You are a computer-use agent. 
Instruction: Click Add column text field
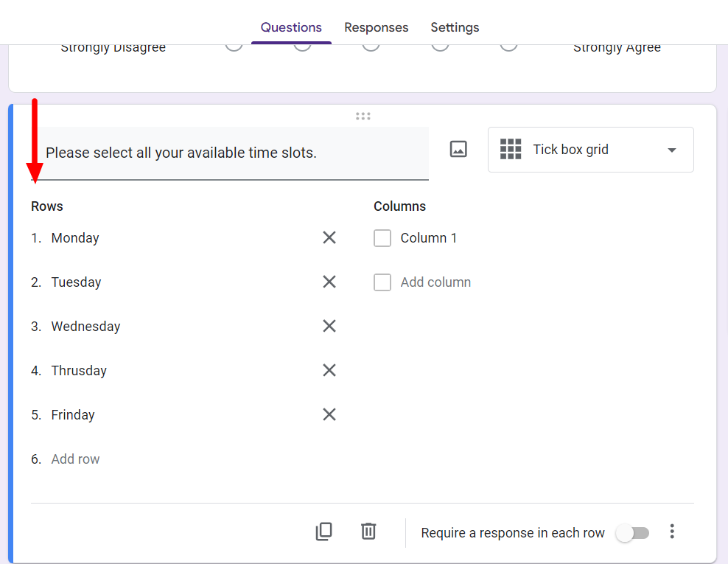pos(435,282)
